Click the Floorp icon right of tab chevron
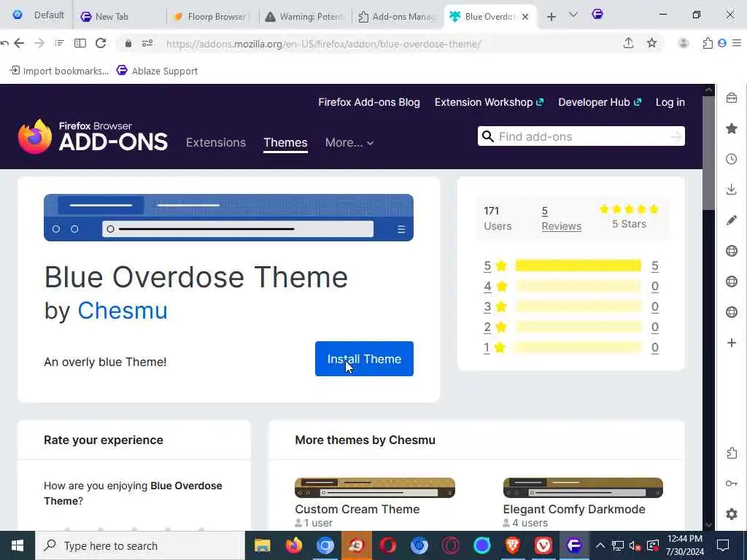 click(597, 15)
